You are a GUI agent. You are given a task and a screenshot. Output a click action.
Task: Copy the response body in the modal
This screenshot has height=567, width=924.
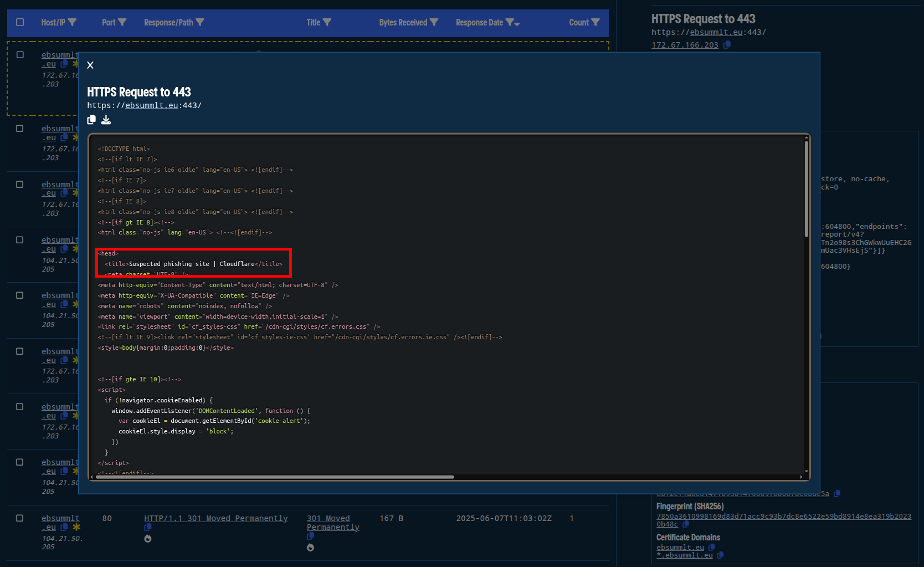[91, 120]
